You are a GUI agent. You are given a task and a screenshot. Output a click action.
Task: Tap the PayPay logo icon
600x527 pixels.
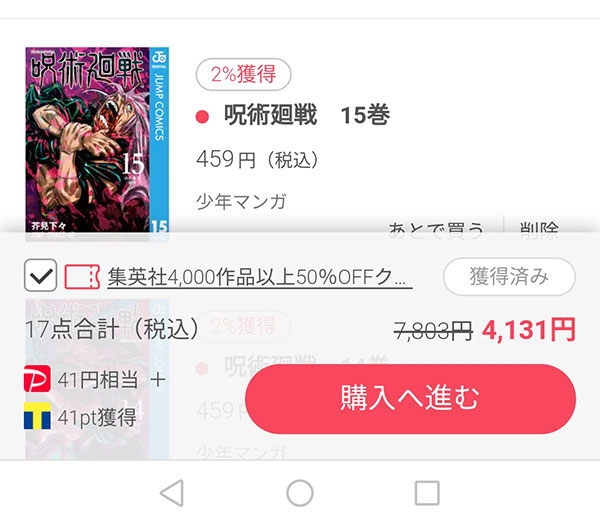tap(37, 379)
